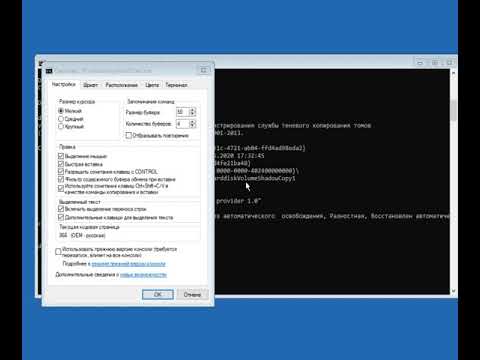The height and width of the screenshot is (360, 480).
Task: Toggle Разрешить сочетания клавиш с CONTROL
Action: point(61,171)
